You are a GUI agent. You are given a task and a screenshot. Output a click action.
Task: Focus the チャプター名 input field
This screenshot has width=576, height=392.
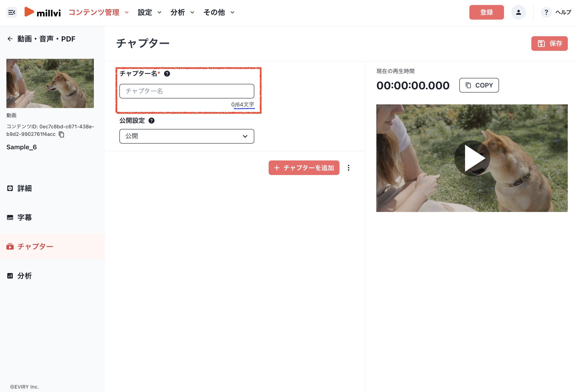tap(187, 91)
